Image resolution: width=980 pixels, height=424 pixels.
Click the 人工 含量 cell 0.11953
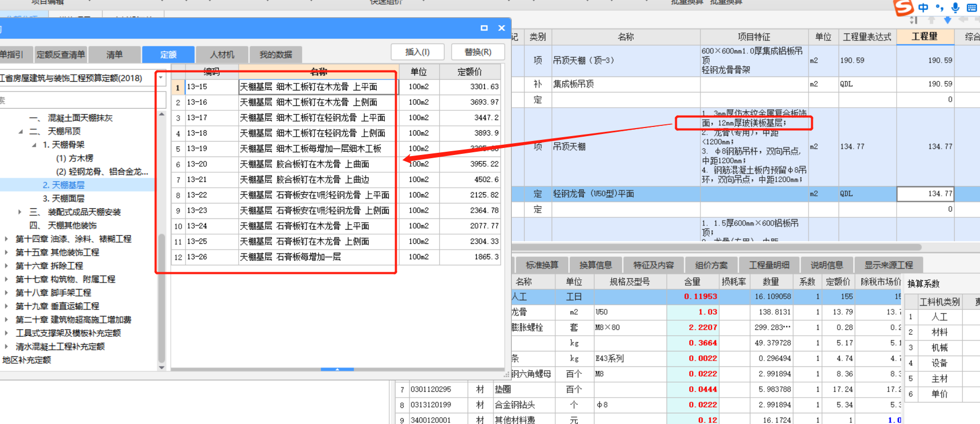click(x=693, y=296)
